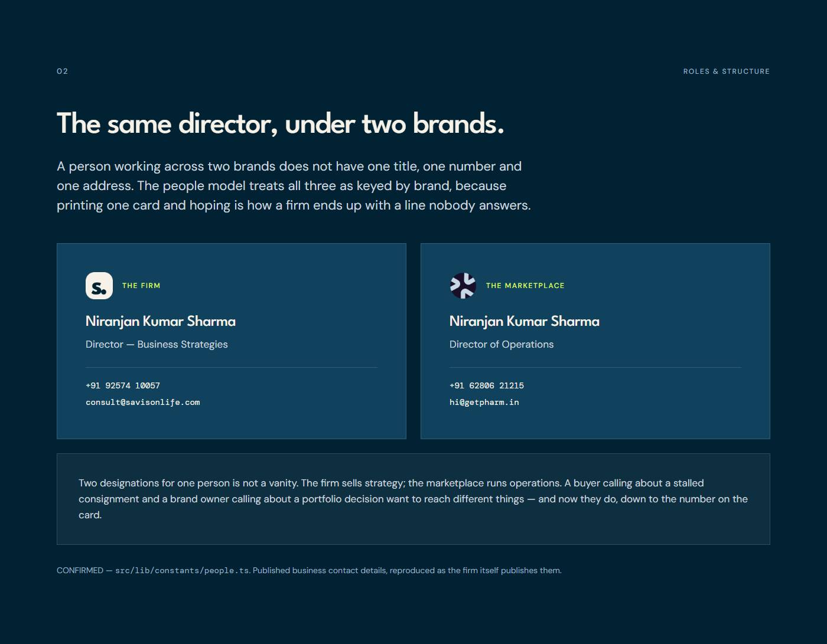Click the marketplace snowflake logo icon
This screenshot has width=827, height=644.
point(463,286)
